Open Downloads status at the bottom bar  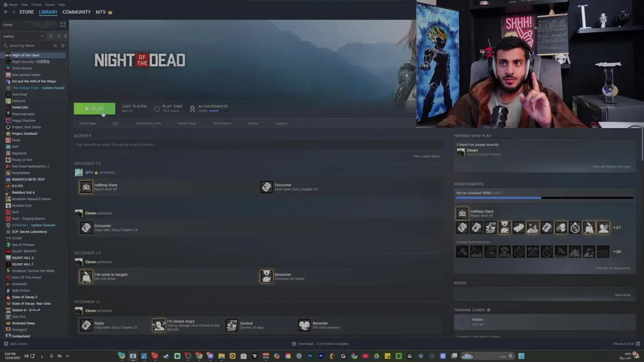320,344
